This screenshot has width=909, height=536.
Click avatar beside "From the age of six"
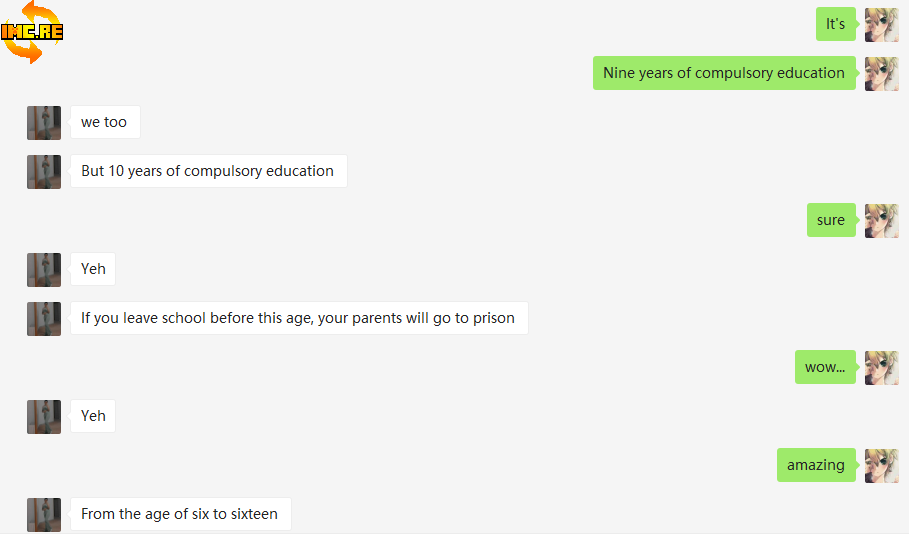point(44,515)
